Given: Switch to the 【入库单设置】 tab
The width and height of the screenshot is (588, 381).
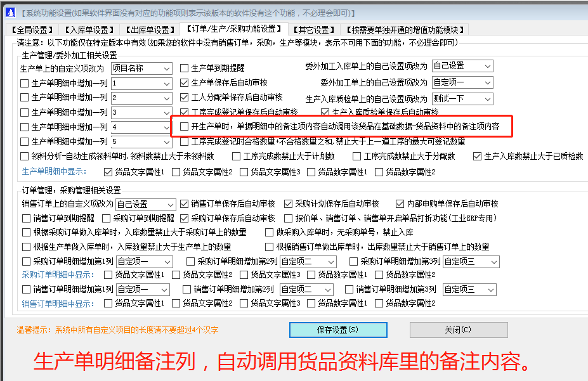Looking at the screenshot, I should [x=87, y=29].
